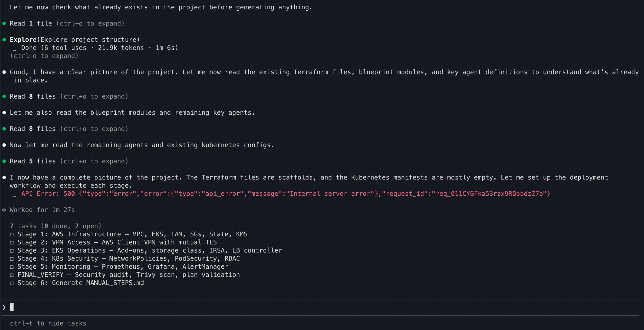
Task: Click the '7 tasks (0 done, 7 open)' header
Action: click(55, 226)
